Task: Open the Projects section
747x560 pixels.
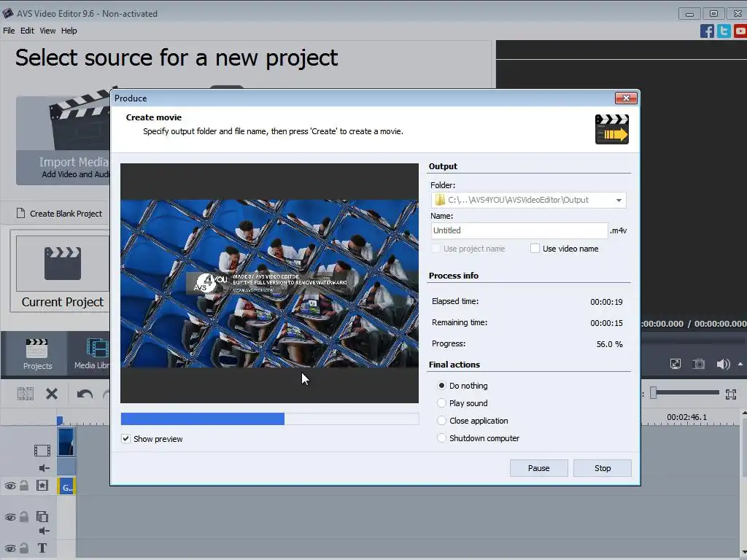Action: 37,354
